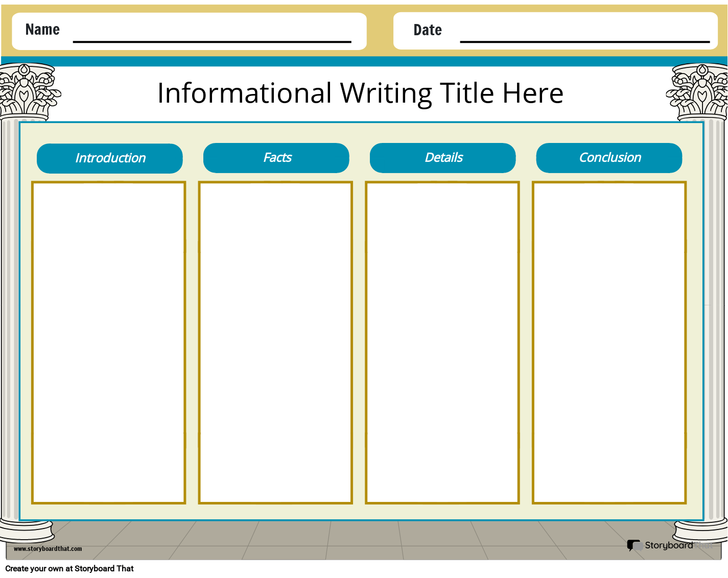Click inside the Conclusion writing box
This screenshot has height=578, width=728.
pyautogui.click(x=609, y=342)
